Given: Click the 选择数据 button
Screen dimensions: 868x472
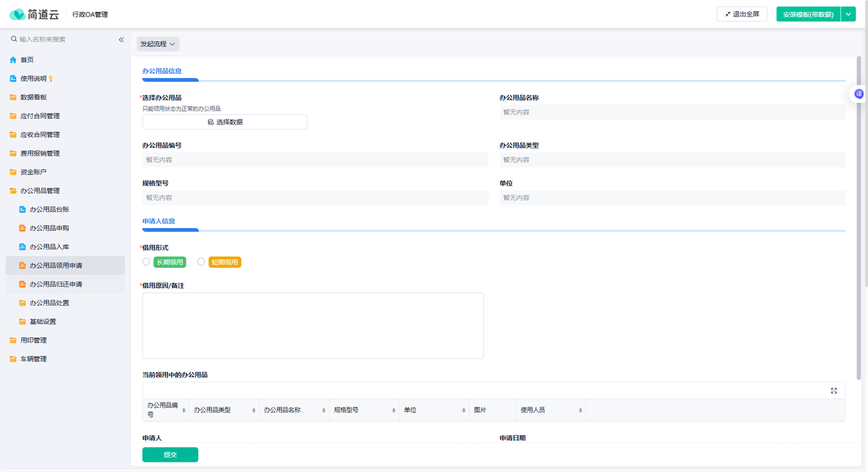Looking at the screenshot, I should [x=224, y=122].
